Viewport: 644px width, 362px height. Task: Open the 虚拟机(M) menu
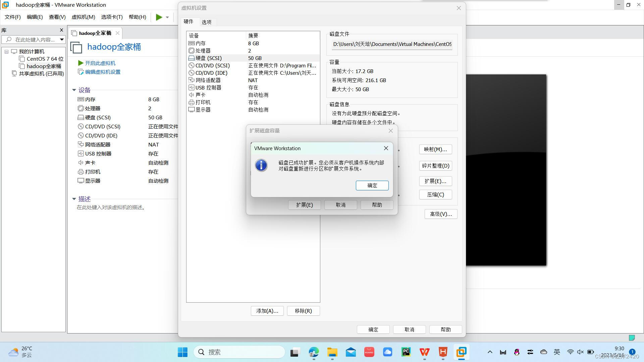[83, 17]
